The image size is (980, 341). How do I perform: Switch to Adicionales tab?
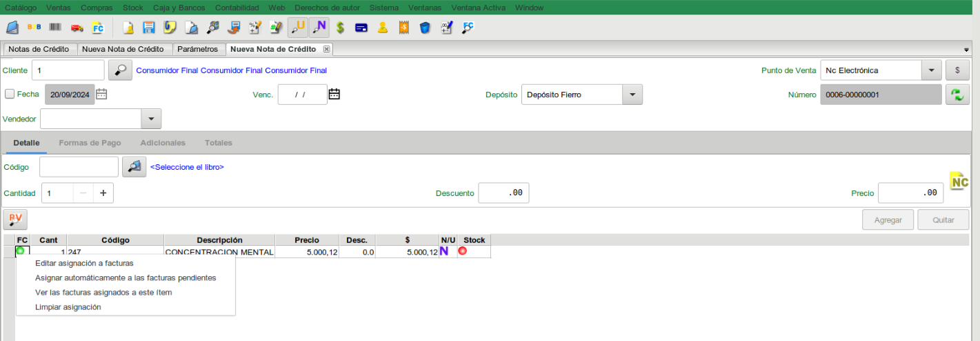click(x=163, y=143)
